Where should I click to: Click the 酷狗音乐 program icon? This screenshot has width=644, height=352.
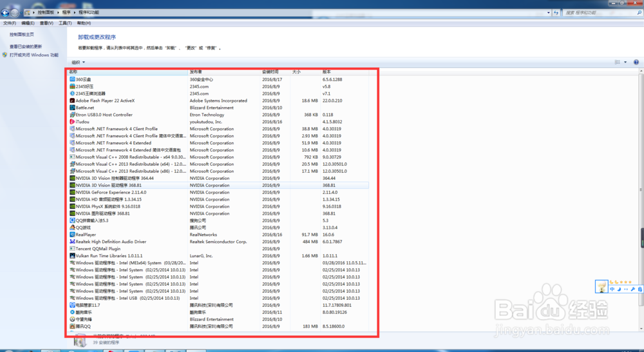(x=72, y=312)
